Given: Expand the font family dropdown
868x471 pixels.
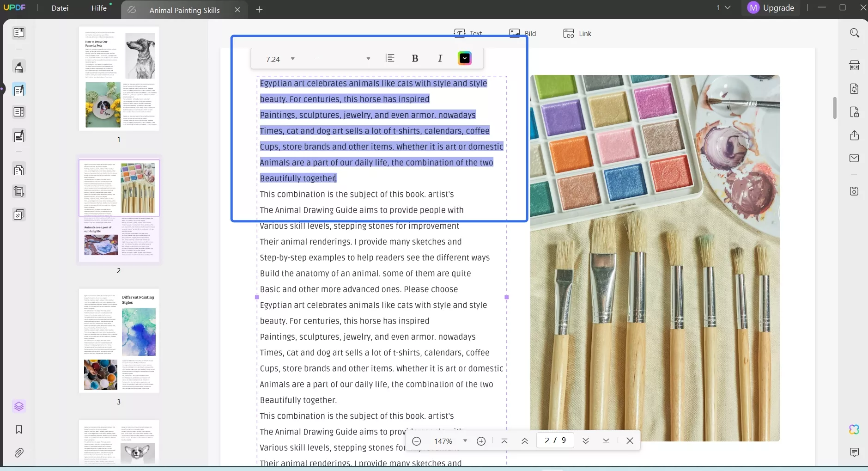Looking at the screenshot, I should point(368,59).
